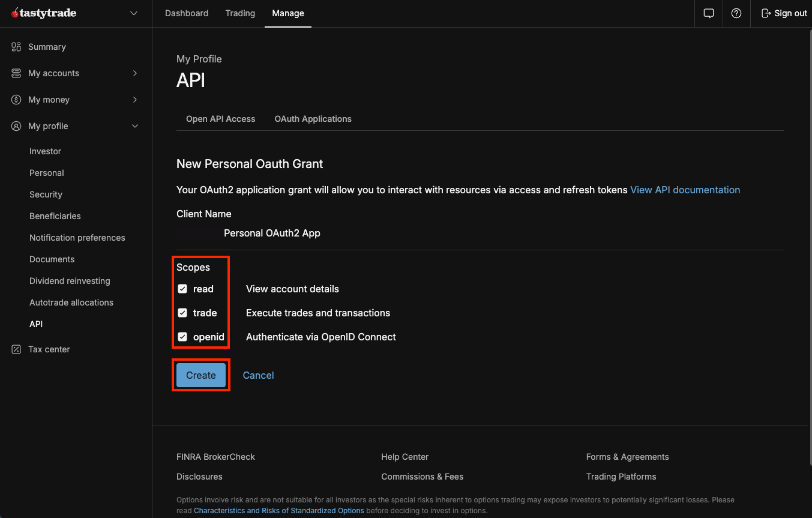
Task: Open the Personal profile page
Action: pos(47,173)
